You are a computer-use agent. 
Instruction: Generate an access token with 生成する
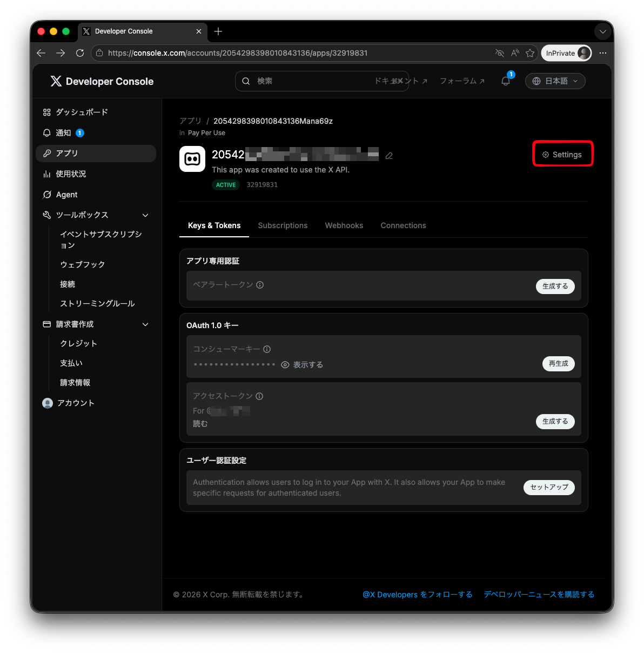pos(555,422)
